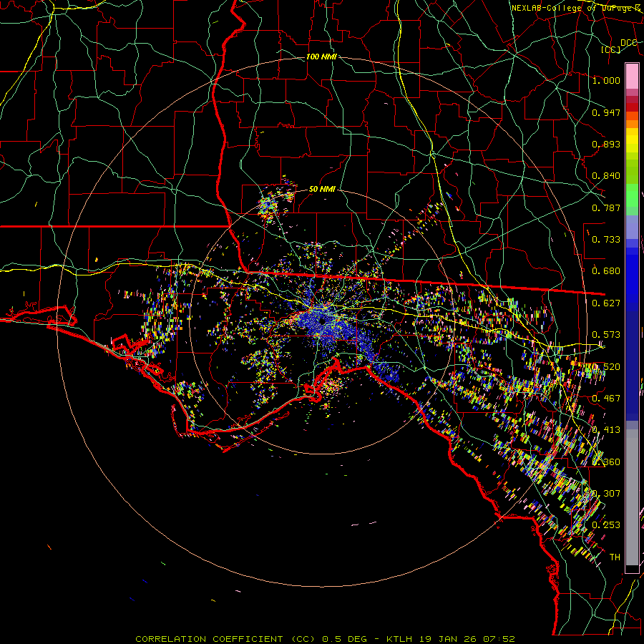Screen dimensions: 644x644
Task: Click the 0.467 scale value
Action: pos(606,399)
